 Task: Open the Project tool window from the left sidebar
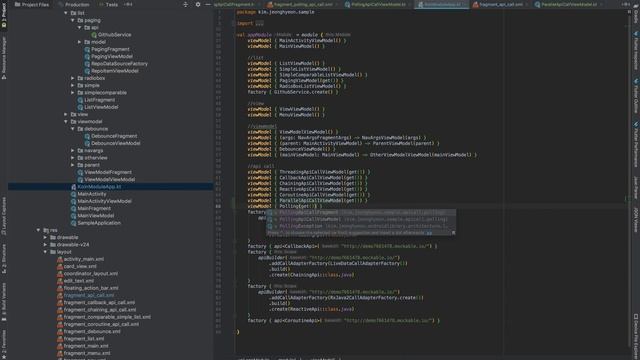pos(4,16)
